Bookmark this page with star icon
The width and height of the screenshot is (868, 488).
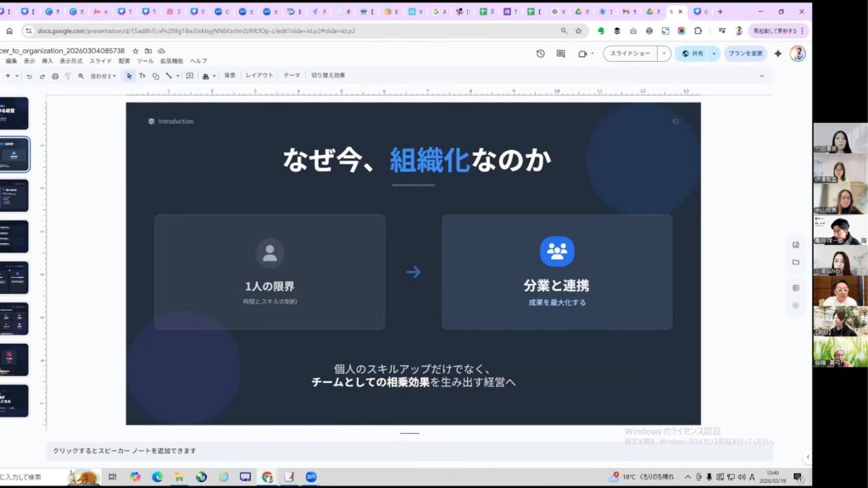[578, 30]
